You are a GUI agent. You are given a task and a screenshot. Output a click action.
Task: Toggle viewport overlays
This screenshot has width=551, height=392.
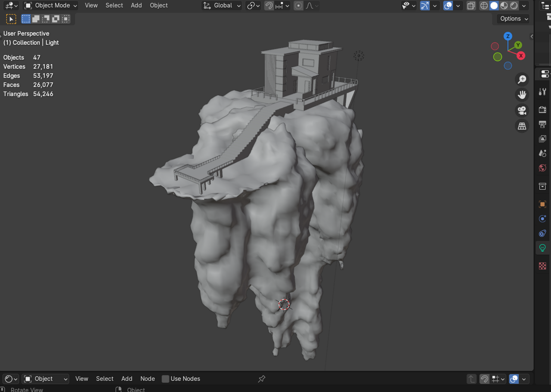(448, 6)
